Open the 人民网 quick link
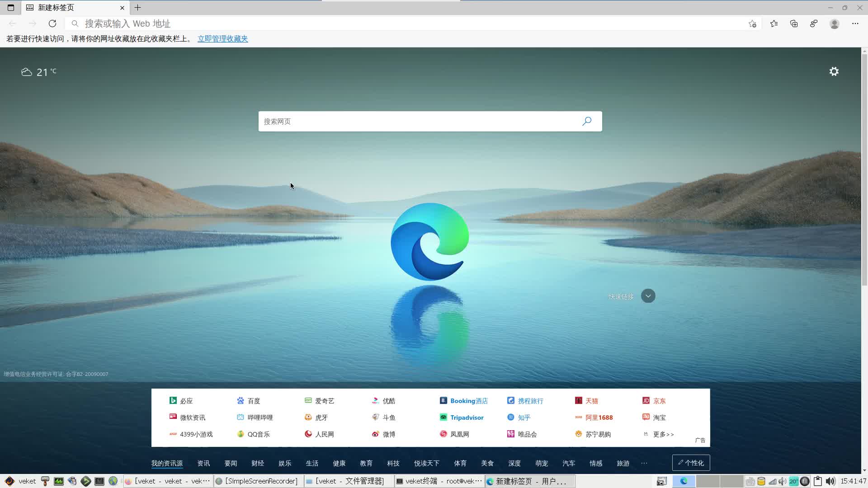The height and width of the screenshot is (488, 868). click(x=320, y=434)
